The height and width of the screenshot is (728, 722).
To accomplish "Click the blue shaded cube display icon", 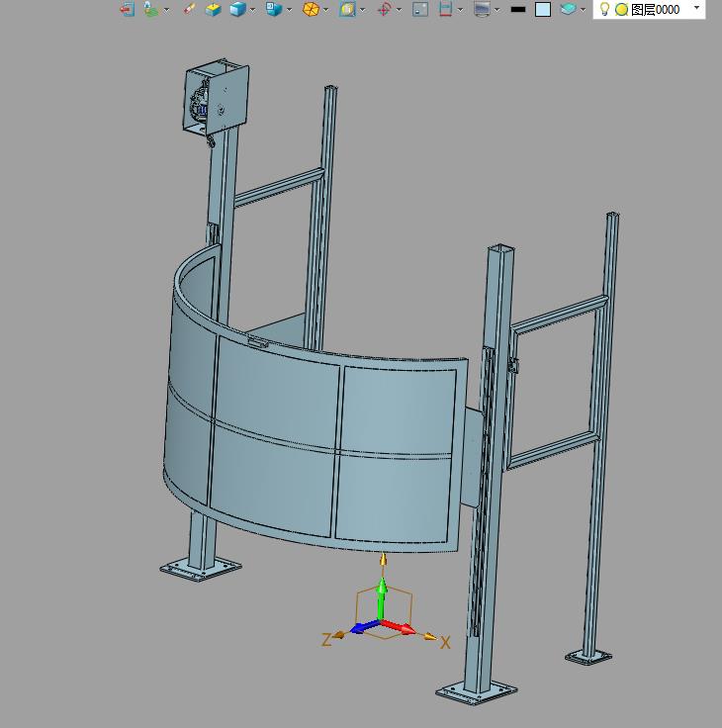I will pos(237,9).
